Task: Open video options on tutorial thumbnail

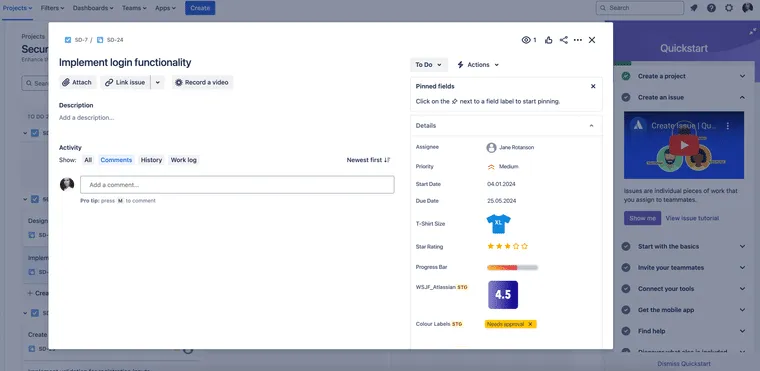Action: [x=728, y=126]
